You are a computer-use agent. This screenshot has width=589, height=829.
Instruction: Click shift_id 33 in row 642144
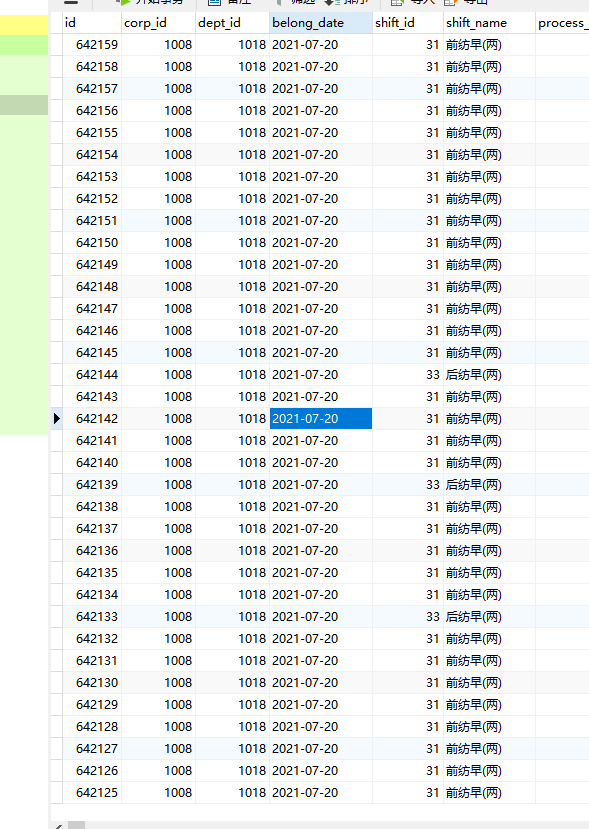tap(408, 375)
